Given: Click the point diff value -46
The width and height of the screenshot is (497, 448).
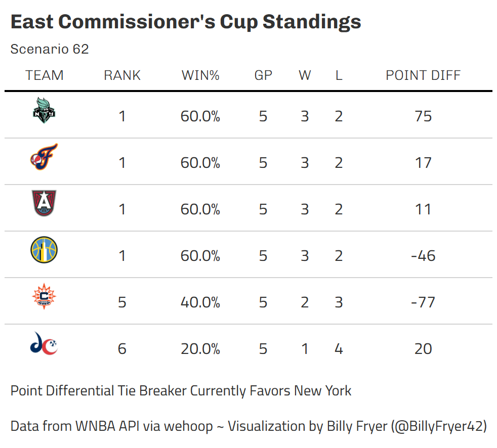Looking at the screenshot, I should coord(423,256).
